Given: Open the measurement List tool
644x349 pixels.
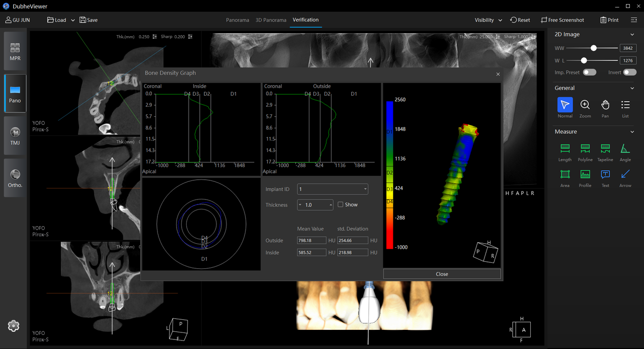Looking at the screenshot, I should point(625,105).
